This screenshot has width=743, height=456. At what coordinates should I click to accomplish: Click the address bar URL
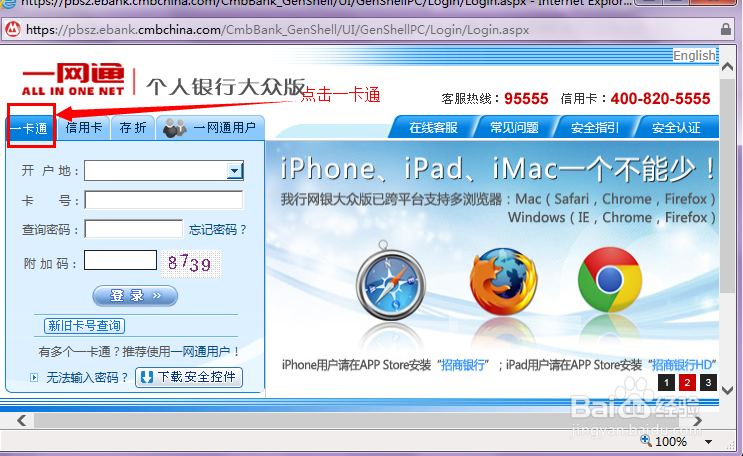click(x=277, y=30)
